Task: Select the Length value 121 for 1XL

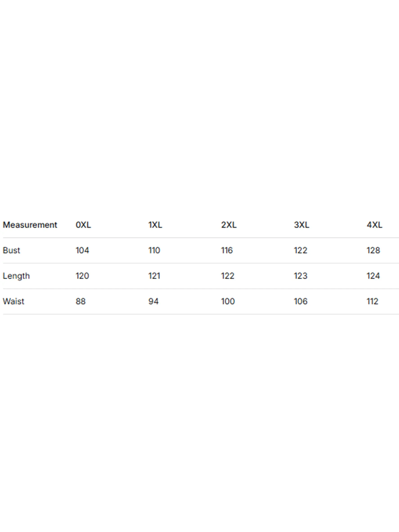Action: pos(154,276)
